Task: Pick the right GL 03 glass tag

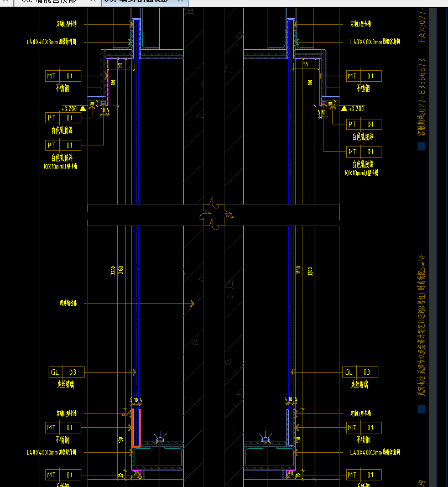Action: 360,372
